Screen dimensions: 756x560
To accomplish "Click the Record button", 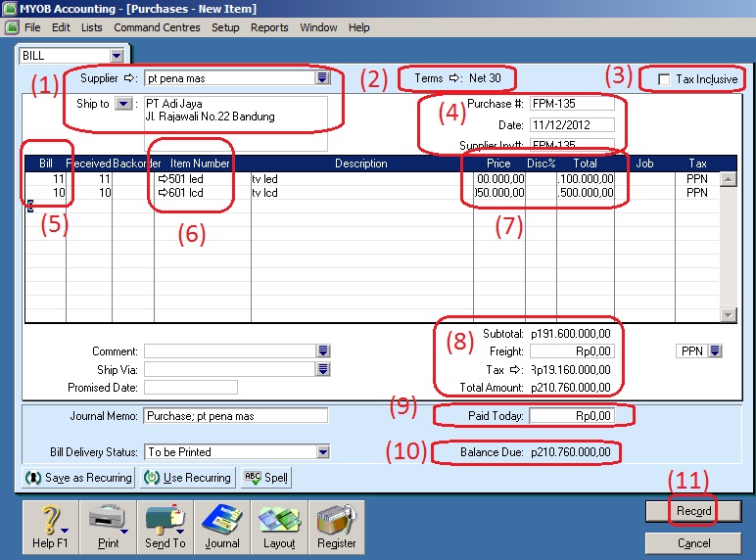I will [x=693, y=511].
